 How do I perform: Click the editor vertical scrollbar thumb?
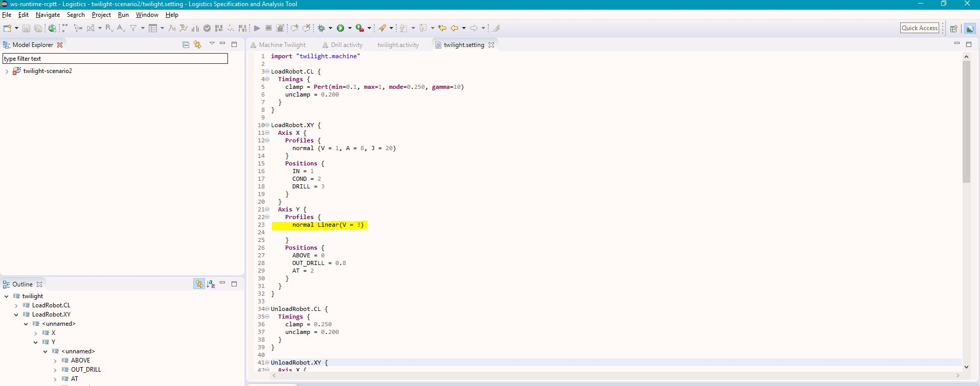tap(966, 123)
